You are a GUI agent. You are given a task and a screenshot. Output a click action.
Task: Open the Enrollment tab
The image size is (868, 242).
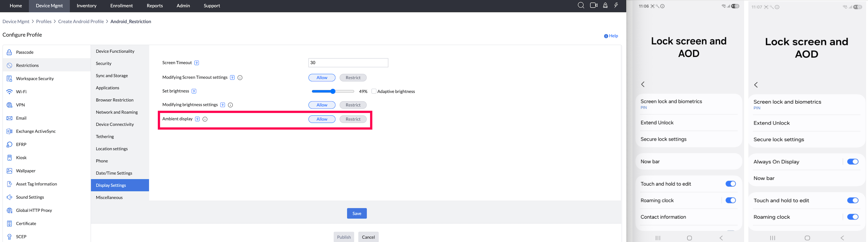[122, 6]
